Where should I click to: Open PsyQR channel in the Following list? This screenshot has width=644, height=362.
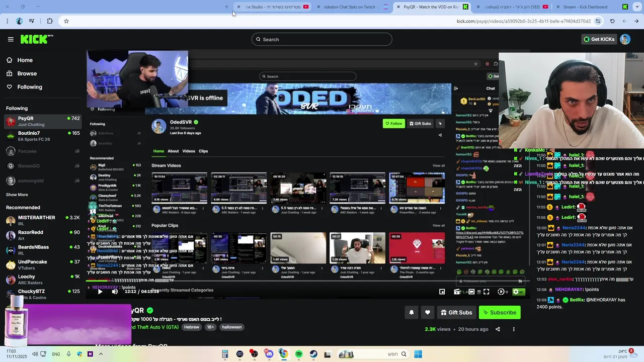click(43, 121)
